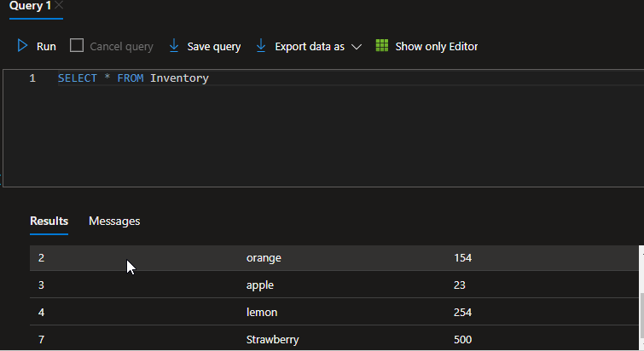Click ID 7 in the Strawberry row

coord(41,340)
